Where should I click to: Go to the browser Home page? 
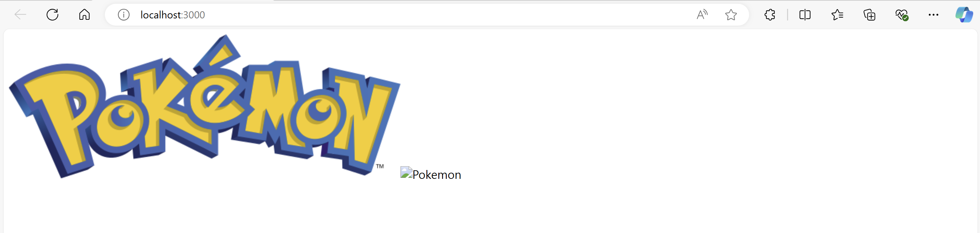(x=84, y=15)
